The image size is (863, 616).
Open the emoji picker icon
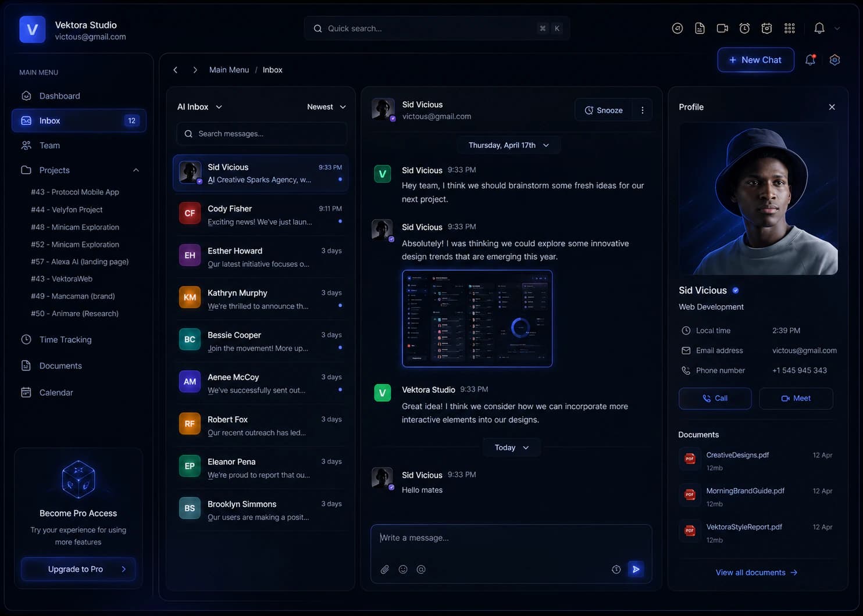click(x=403, y=570)
